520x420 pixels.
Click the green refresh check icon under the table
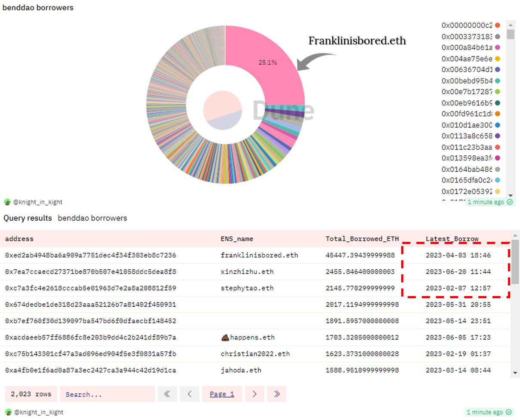(509, 412)
